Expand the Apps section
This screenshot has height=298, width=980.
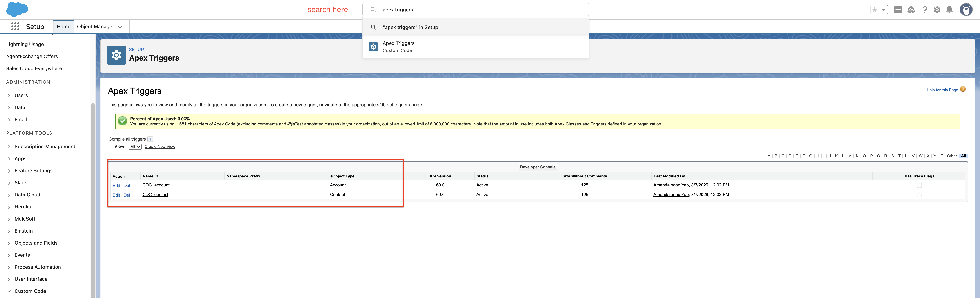(x=9, y=159)
